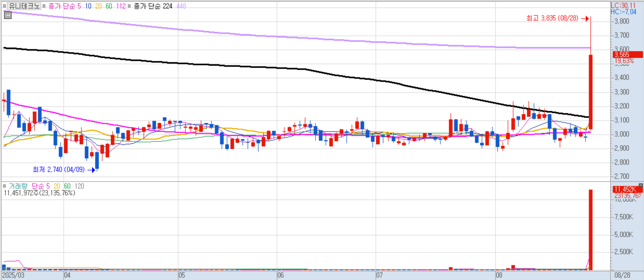Select the magenta 112 moving average label
This screenshot has width=644, height=280.
pos(121,6)
